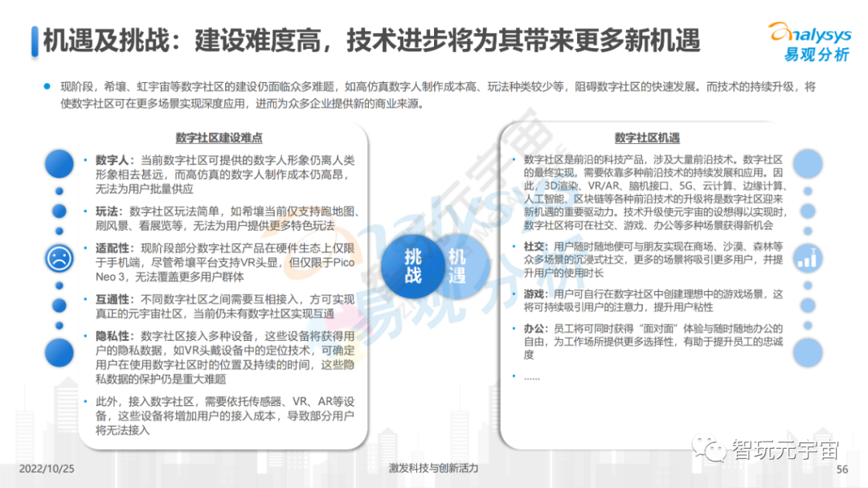The image size is (868, 488).
Task: Click the 游戏 bullet label
Action: pyautogui.click(x=534, y=294)
